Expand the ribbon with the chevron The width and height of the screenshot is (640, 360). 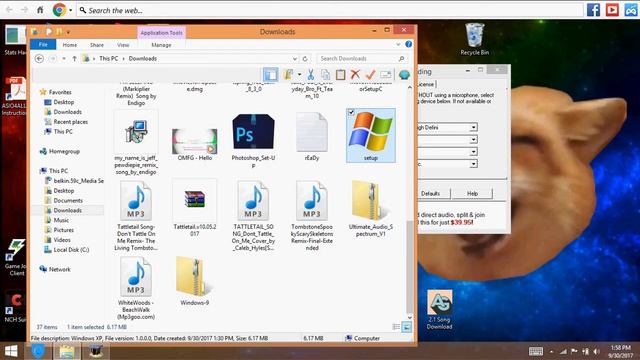[398, 44]
